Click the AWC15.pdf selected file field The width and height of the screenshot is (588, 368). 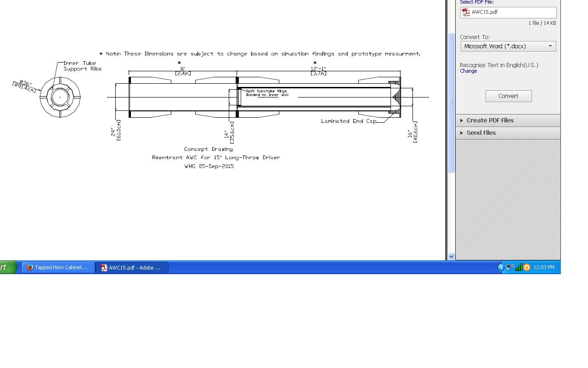click(x=508, y=12)
